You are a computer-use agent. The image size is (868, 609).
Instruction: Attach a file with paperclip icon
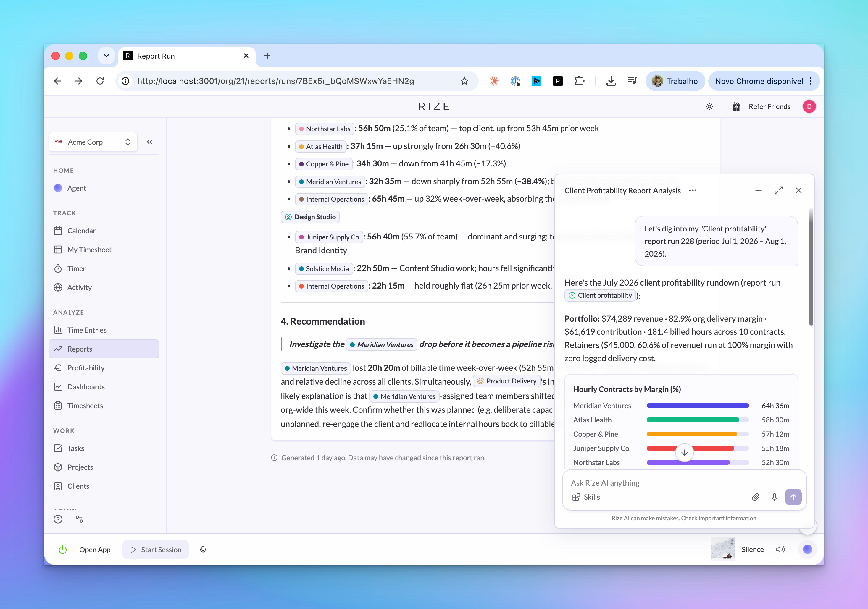[755, 498]
